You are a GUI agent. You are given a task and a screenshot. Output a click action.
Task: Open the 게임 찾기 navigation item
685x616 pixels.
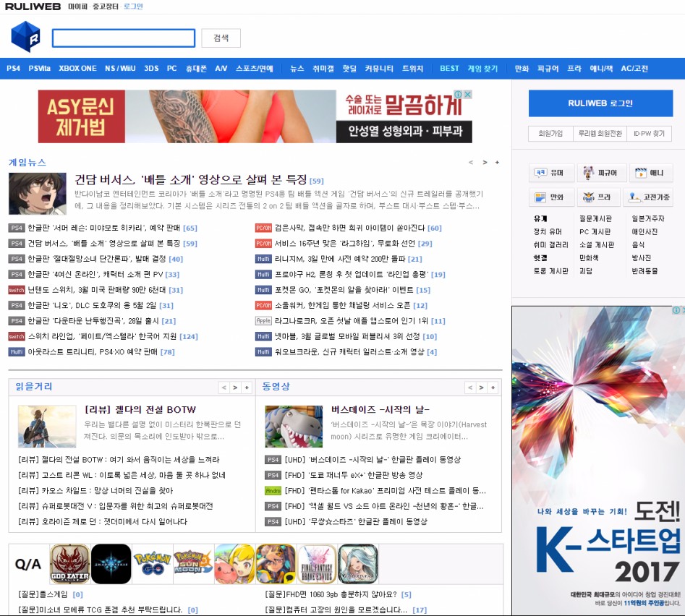[482, 69]
